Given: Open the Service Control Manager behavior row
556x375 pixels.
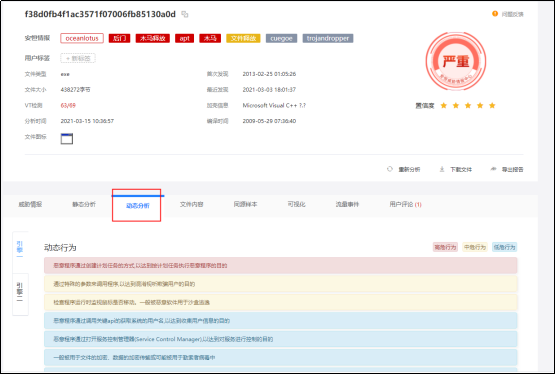Looking at the screenshot, I should pyautogui.click(x=280, y=339).
